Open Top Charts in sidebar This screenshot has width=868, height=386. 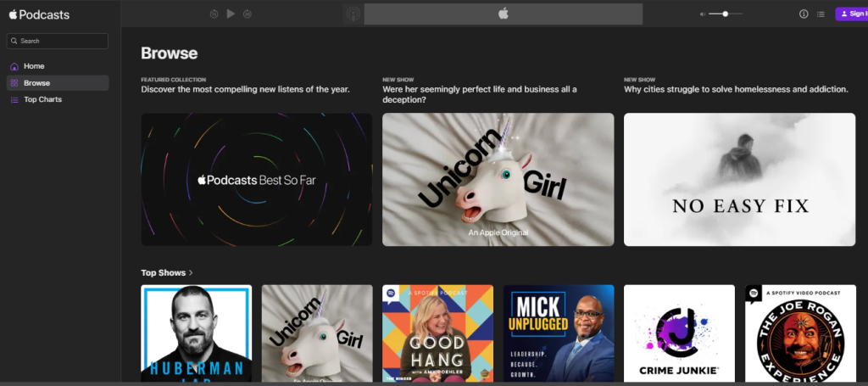coord(58,100)
